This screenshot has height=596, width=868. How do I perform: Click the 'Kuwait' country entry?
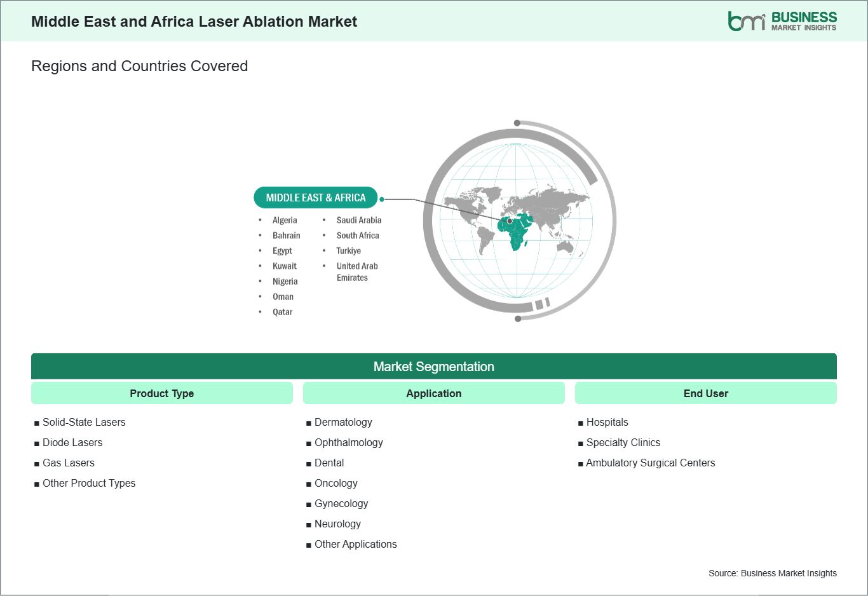coord(285,266)
